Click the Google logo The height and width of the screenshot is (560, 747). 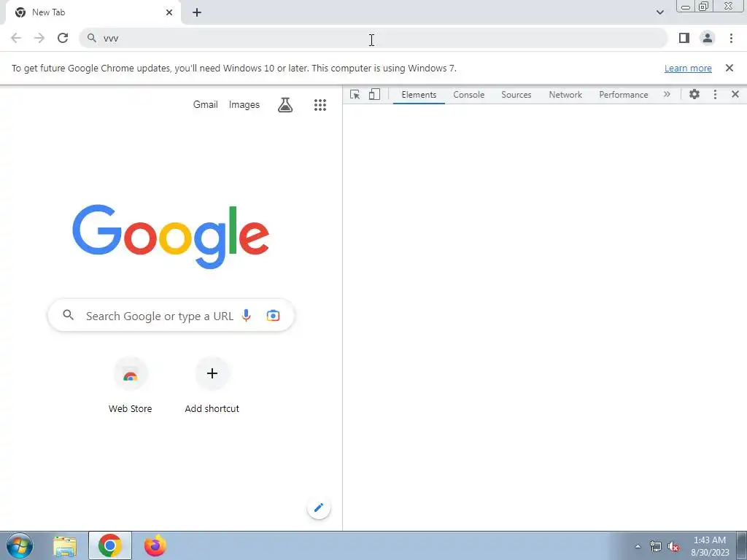click(171, 237)
